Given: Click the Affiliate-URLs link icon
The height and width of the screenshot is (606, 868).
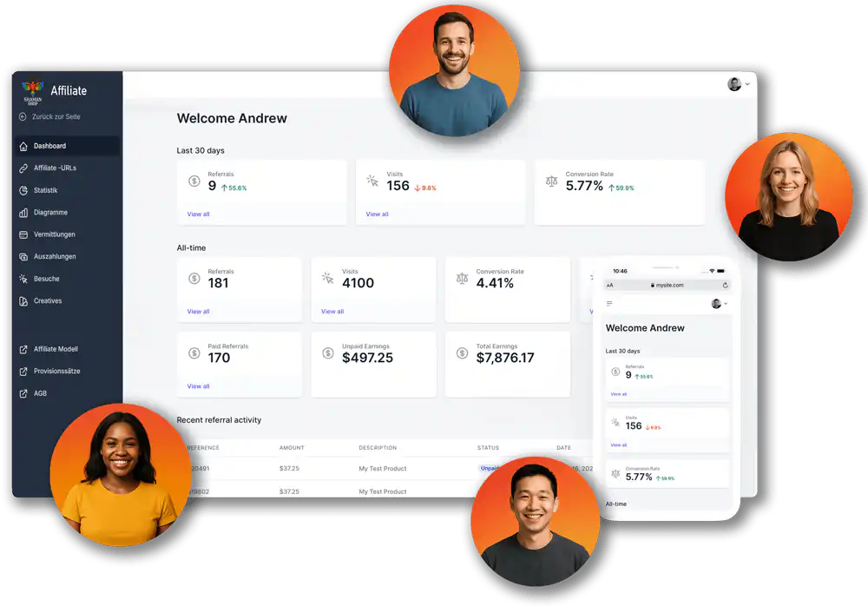Looking at the screenshot, I should tap(23, 168).
